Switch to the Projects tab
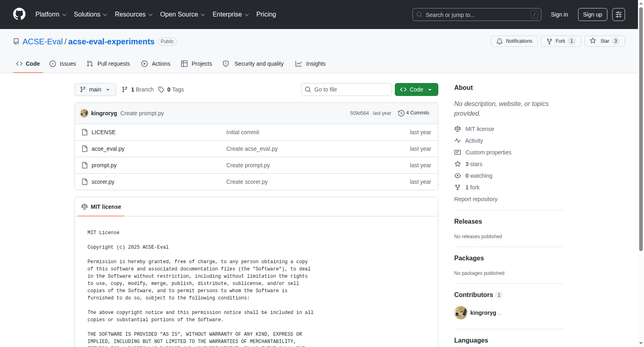Viewport: 644px width, 347px height. [196, 64]
